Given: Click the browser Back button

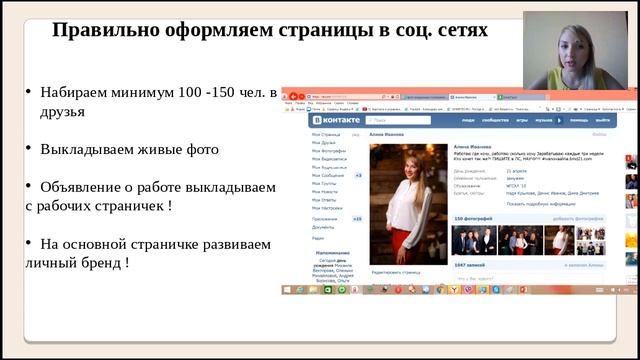Looking at the screenshot, I should pyautogui.click(x=293, y=96).
